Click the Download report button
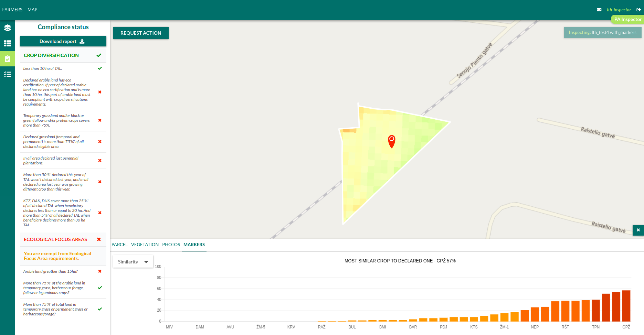 pyautogui.click(x=63, y=41)
